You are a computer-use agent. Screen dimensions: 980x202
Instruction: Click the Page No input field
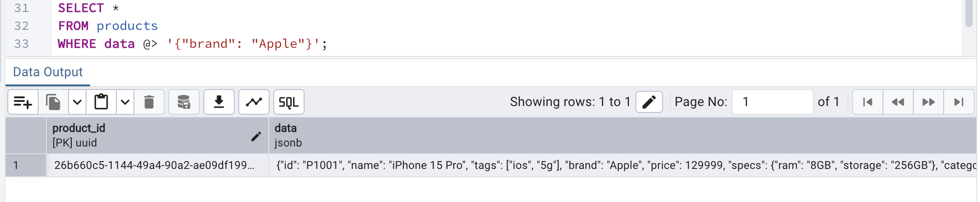pos(772,102)
